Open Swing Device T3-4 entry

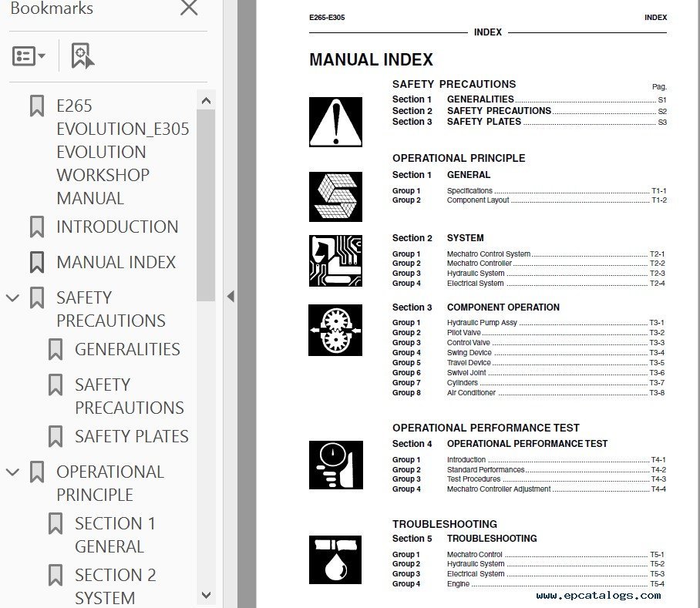coord(529,353)
